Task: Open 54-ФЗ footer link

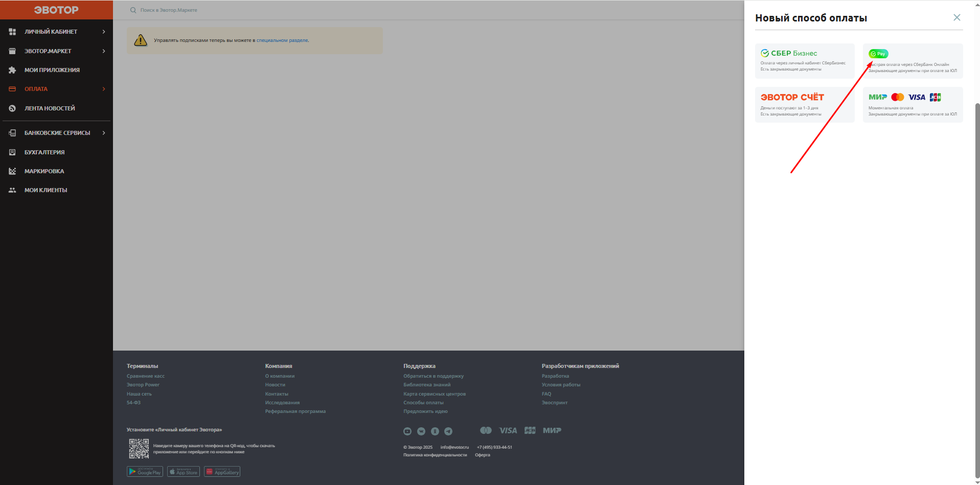Action: pyautogui.click(x=133, y=403)
